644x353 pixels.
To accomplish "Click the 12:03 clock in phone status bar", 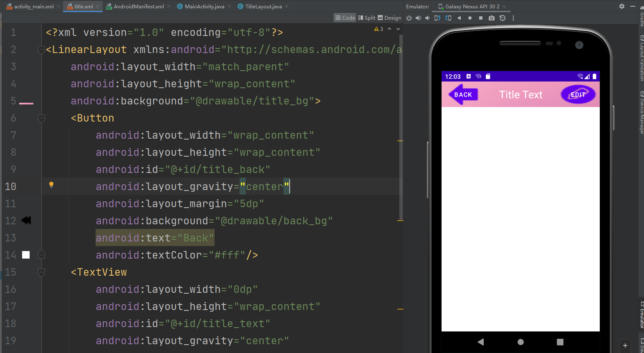I will (x=452, y=76).
